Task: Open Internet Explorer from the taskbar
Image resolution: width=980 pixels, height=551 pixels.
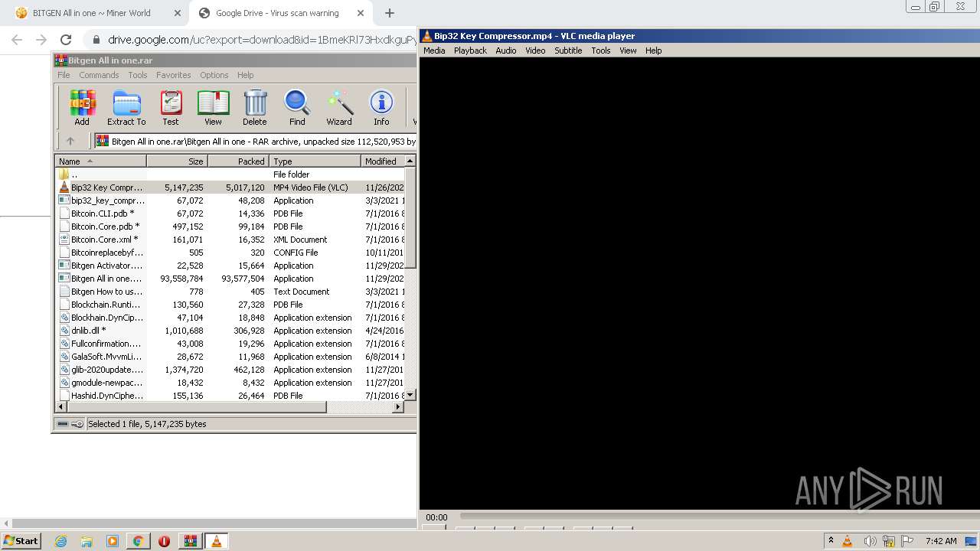Action: [x=61, y=541]
